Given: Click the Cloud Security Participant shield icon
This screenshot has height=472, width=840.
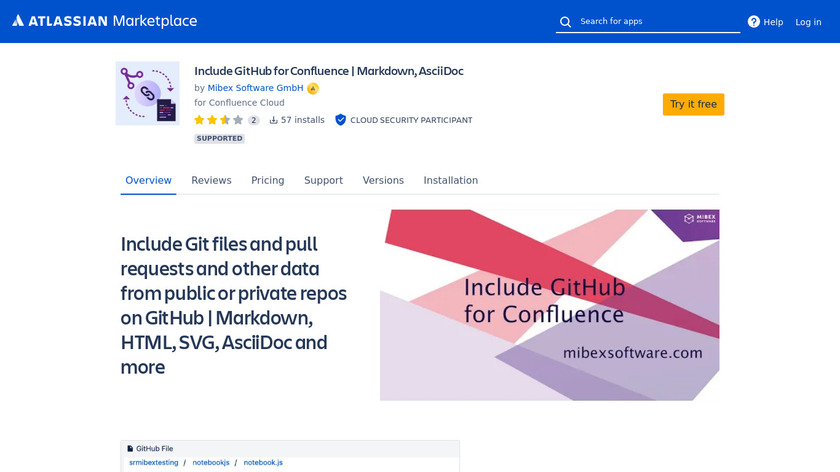Looking at the screenshot, I should pyautogui.click(x=340, y=120).
